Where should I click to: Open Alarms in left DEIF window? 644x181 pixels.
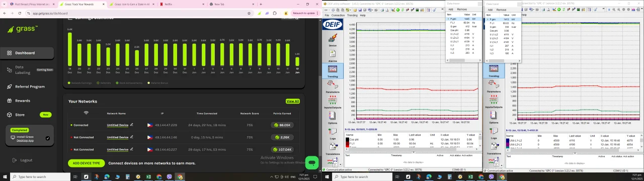coord(333,55)
